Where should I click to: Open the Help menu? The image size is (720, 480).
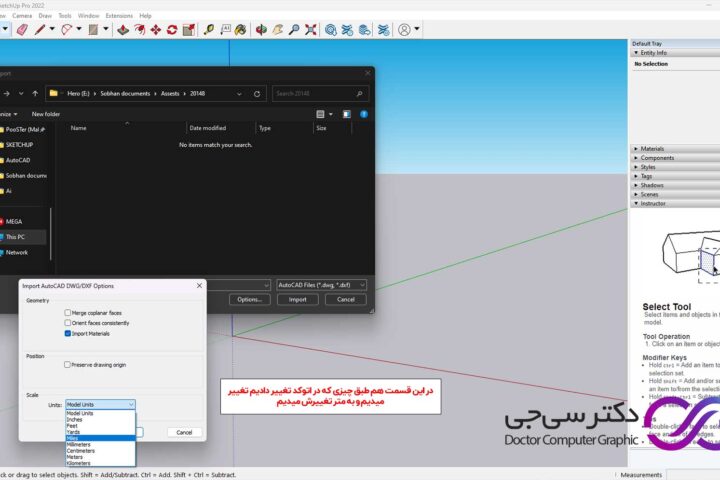tap(145, 16)
